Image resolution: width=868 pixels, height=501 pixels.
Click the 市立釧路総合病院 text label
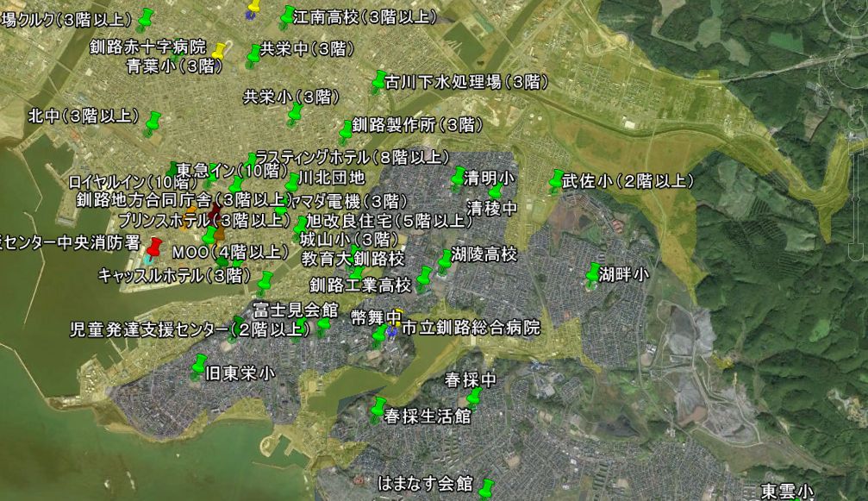pyautogui.click(x=471, y=328)
